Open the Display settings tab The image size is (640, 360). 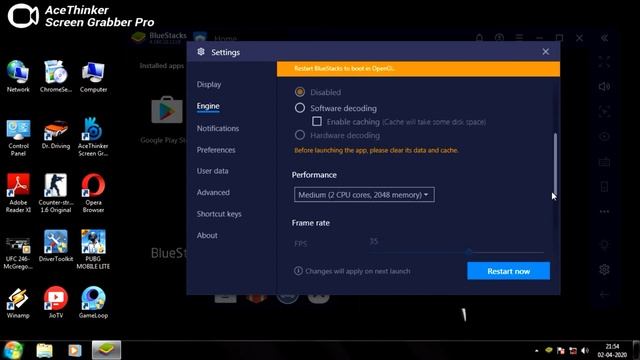point(209,84)
